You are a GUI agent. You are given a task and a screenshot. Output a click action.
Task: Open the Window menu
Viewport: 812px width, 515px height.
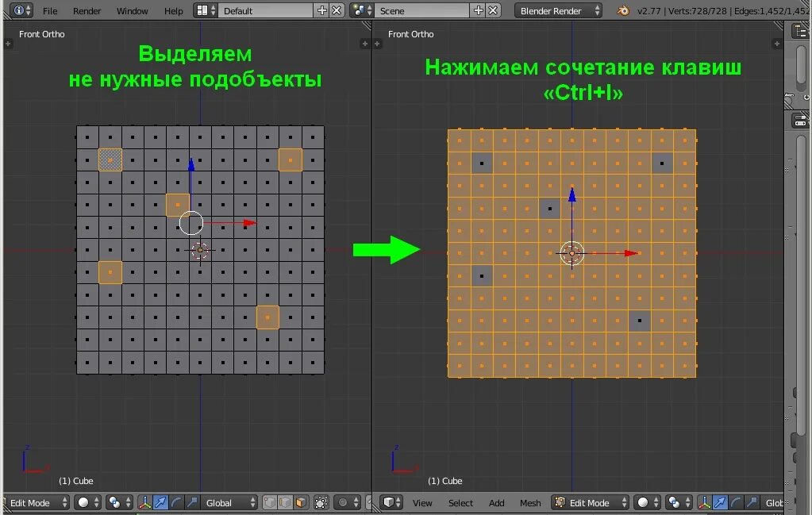click(132, 11)
